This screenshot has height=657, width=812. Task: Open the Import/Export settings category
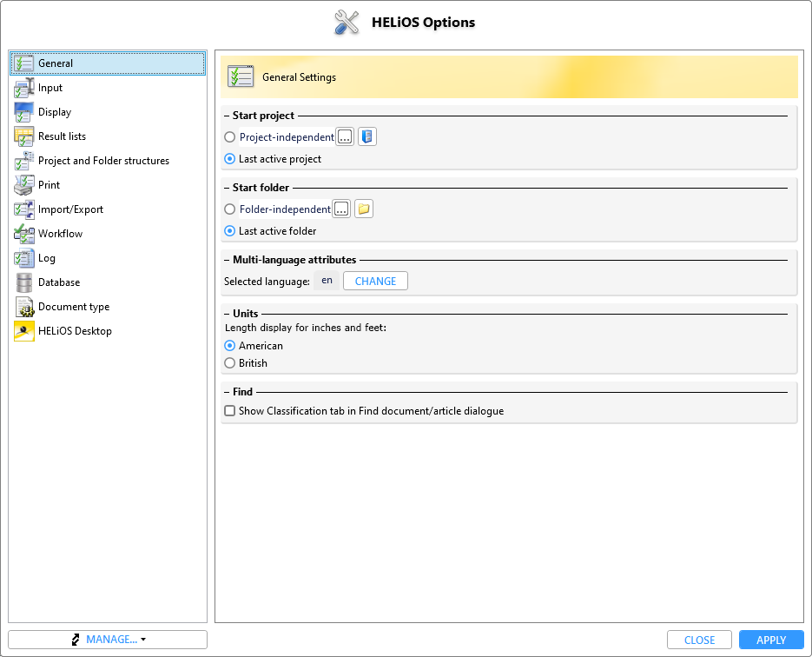point(108,209)
